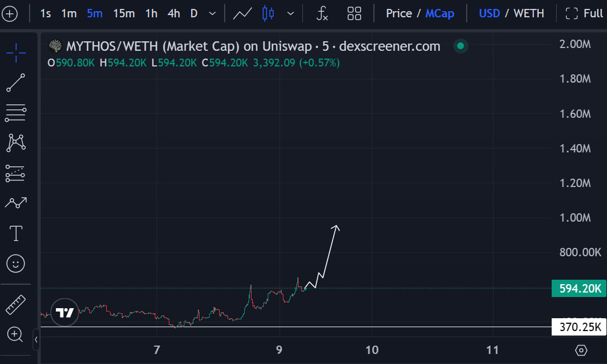The height and width of the screenshot is (364, 607).
Task: Click the date label 7
Action: [157, 350]
